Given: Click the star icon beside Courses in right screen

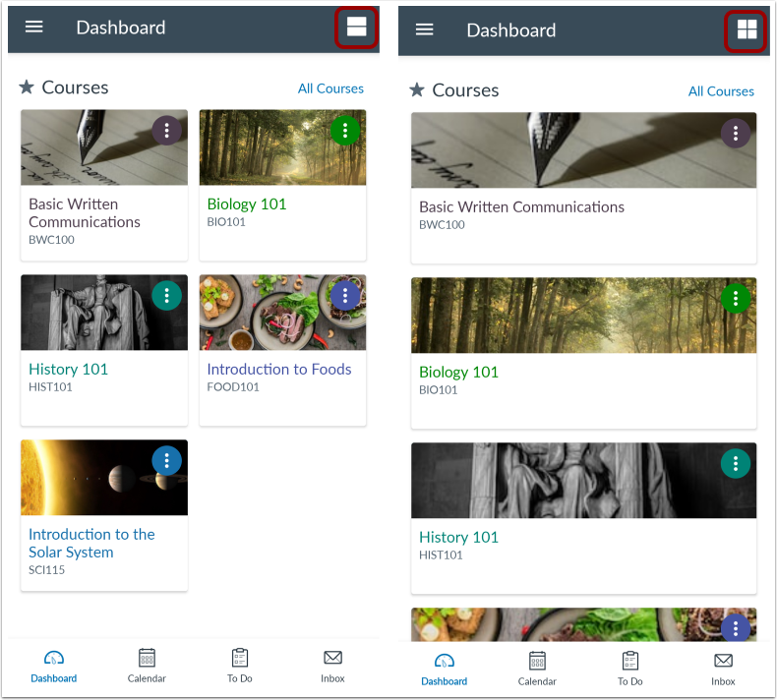Looking at the screenshot, I should [x=417, y=89].
